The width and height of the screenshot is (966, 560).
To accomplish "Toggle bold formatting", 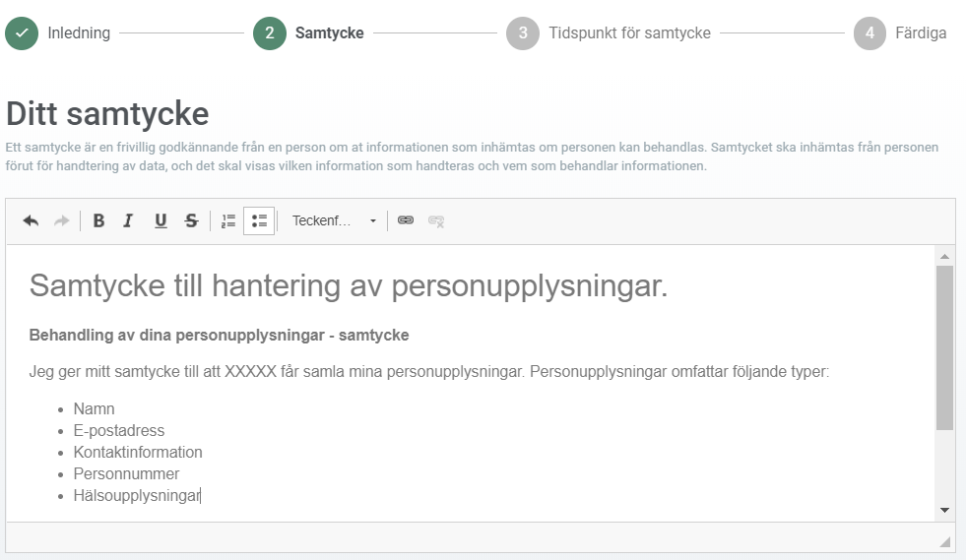I will (98, 221).
